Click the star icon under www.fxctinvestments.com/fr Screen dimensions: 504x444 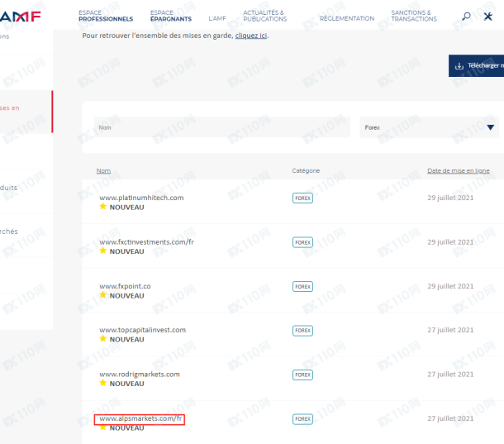[102, 251]
